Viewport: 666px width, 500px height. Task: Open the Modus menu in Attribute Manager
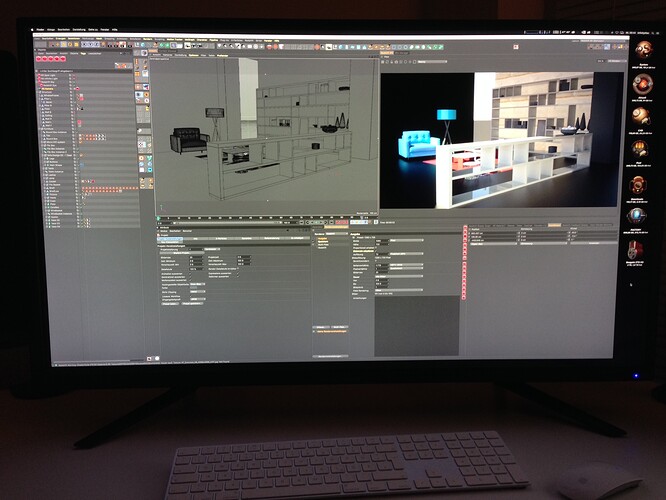point(164,231)
